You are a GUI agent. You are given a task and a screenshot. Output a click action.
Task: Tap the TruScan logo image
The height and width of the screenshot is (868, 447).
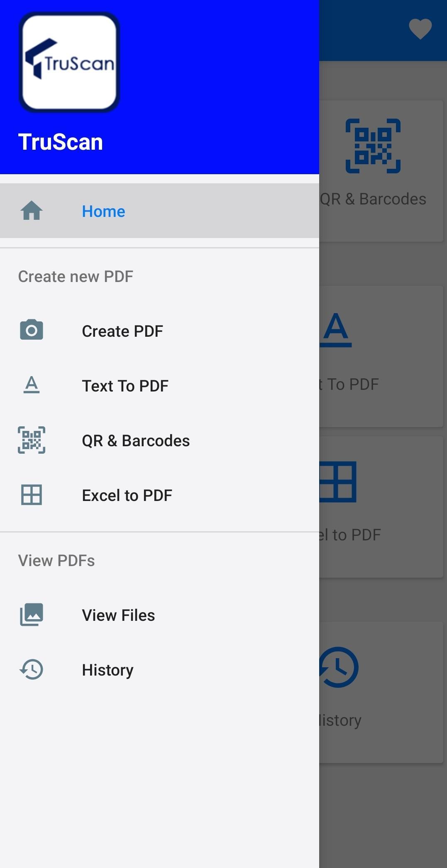pos(69,62)
